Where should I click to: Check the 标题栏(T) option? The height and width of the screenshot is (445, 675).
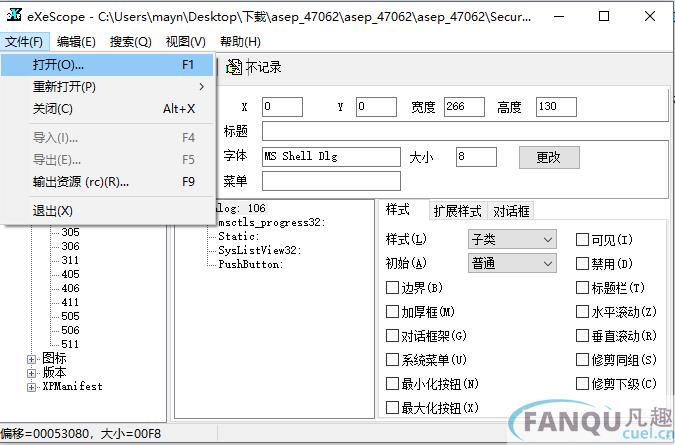coord(582,288)
